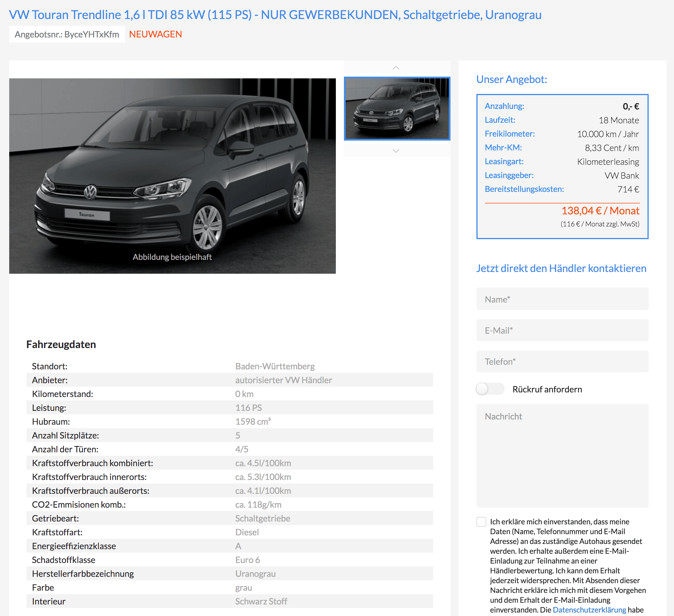This screenshot has height=616, width=674.
Task: Click the Schadstoffklasse value Euro 6
Action: pyautogui.click(x=248, y=560)
